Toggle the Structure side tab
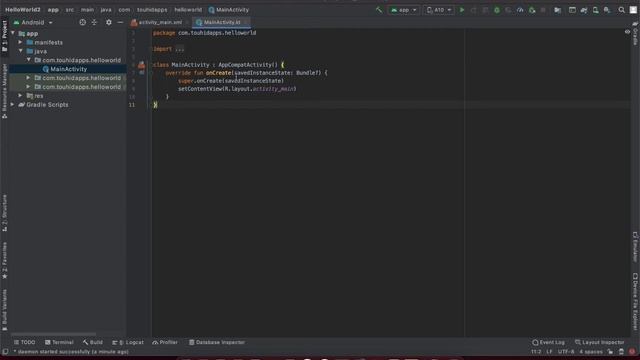 coord(4,213)
